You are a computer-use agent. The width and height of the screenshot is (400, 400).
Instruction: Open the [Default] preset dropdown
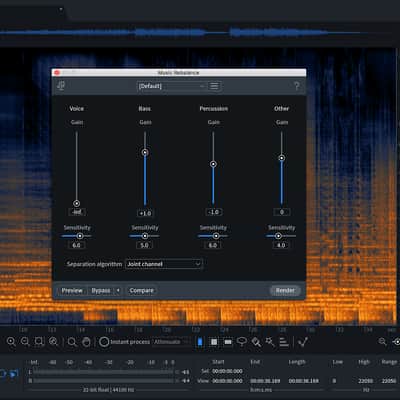pos(171,86)
